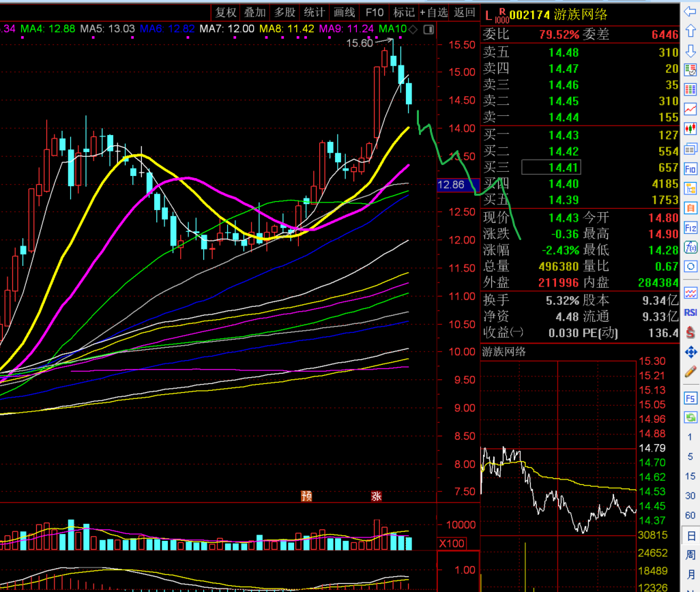Click the 游族网络 intraday chart label
The image size is (700, 592).
point(504,351)
